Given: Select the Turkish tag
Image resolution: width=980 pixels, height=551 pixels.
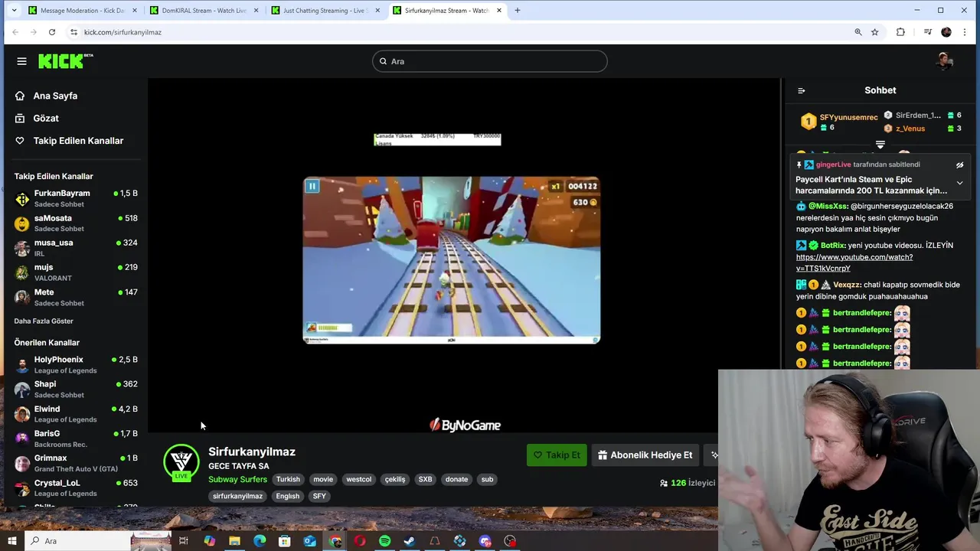Looking at the screenshot, I should click(x=288, y=479).
